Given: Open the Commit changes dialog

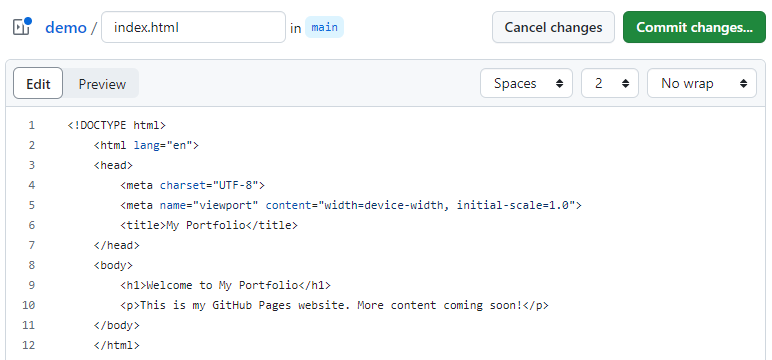Looking at the screenshot, I should [694, 27].
